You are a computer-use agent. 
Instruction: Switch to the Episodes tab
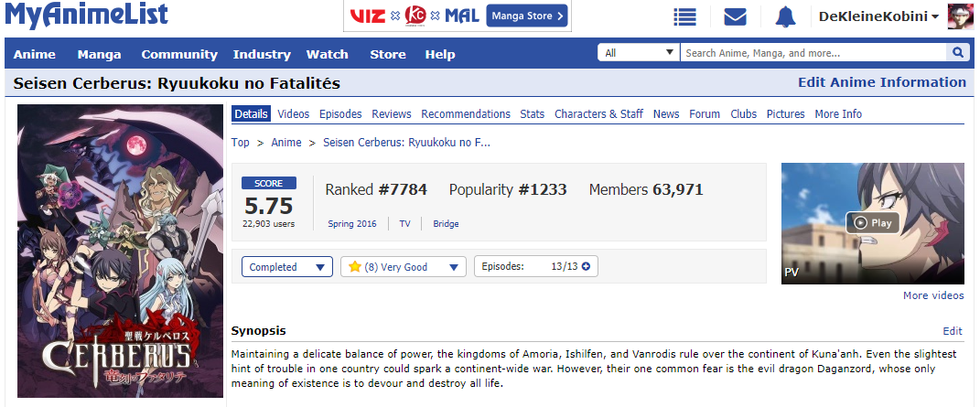coord(340,113)
